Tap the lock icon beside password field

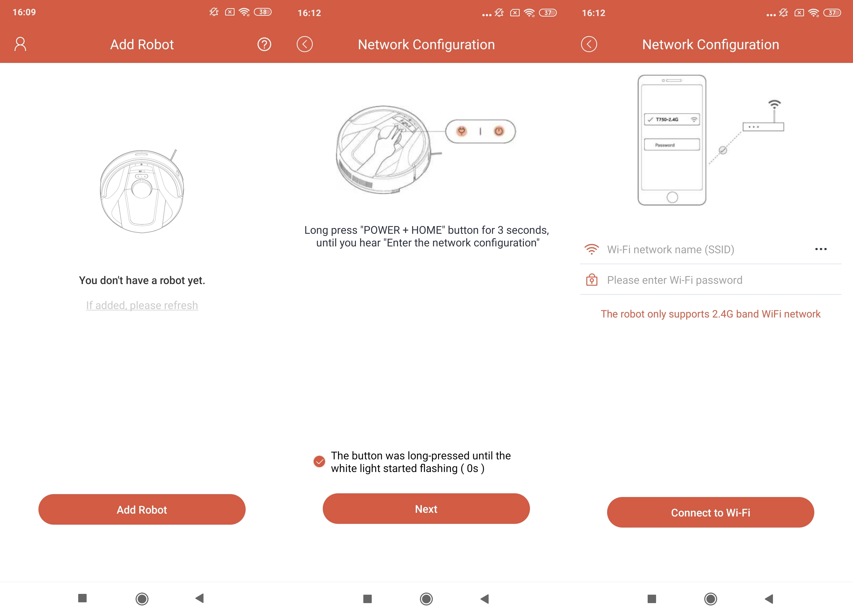[x=592, y=280]
